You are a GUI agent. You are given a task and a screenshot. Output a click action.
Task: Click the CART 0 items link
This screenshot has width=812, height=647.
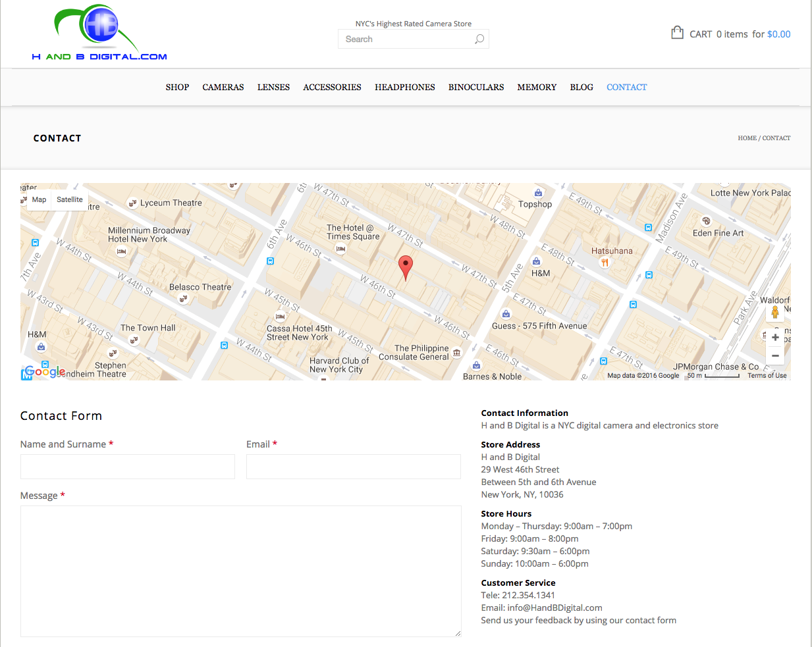(719, 34)
